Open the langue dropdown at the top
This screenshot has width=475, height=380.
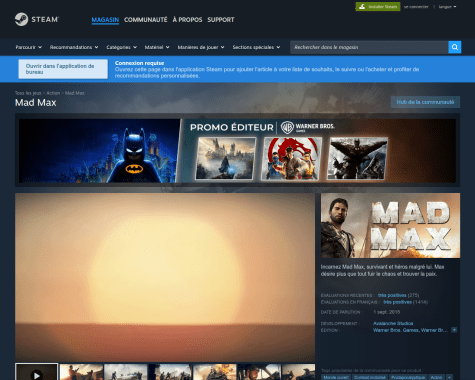447,7
